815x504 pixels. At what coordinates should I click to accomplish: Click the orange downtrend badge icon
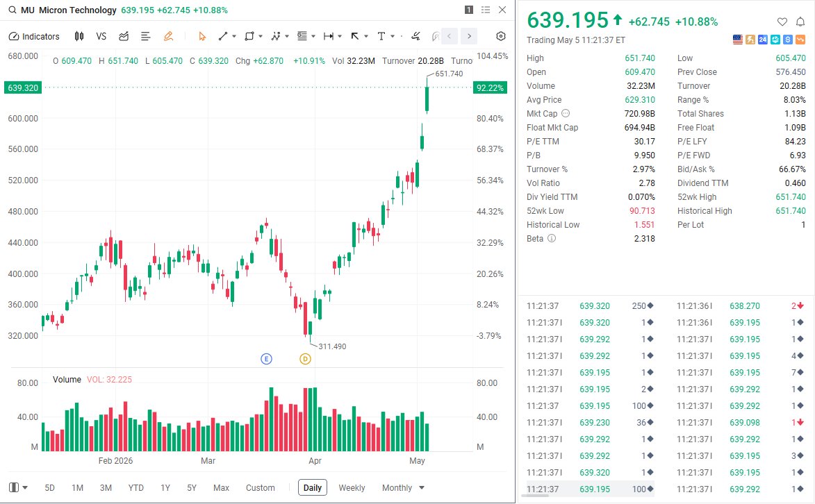[800, 40]
